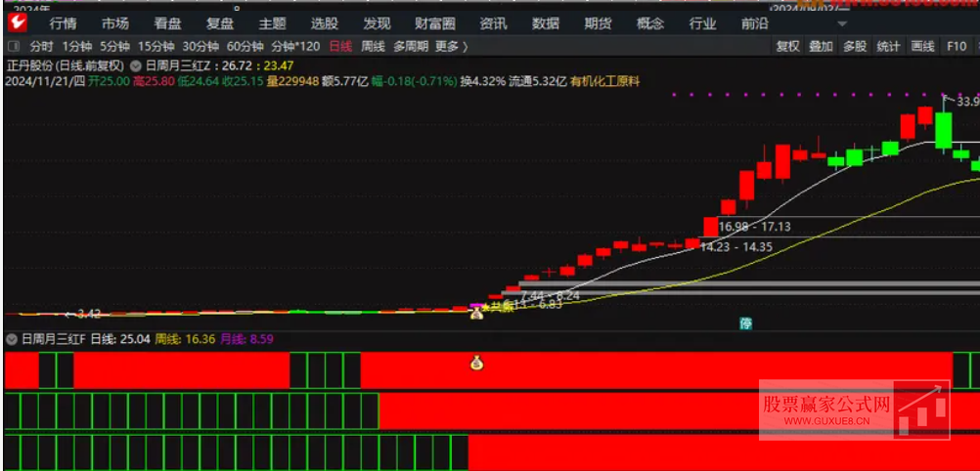Open the 资讯 menu
The height and width of the screenshot is (471, 980).
(493, 24)
